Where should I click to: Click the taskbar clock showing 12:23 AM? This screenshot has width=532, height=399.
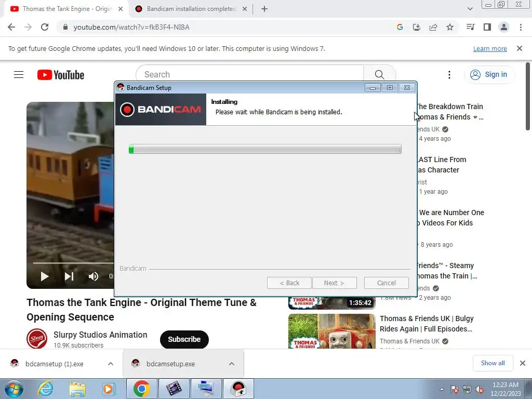(x=505, y=389)
